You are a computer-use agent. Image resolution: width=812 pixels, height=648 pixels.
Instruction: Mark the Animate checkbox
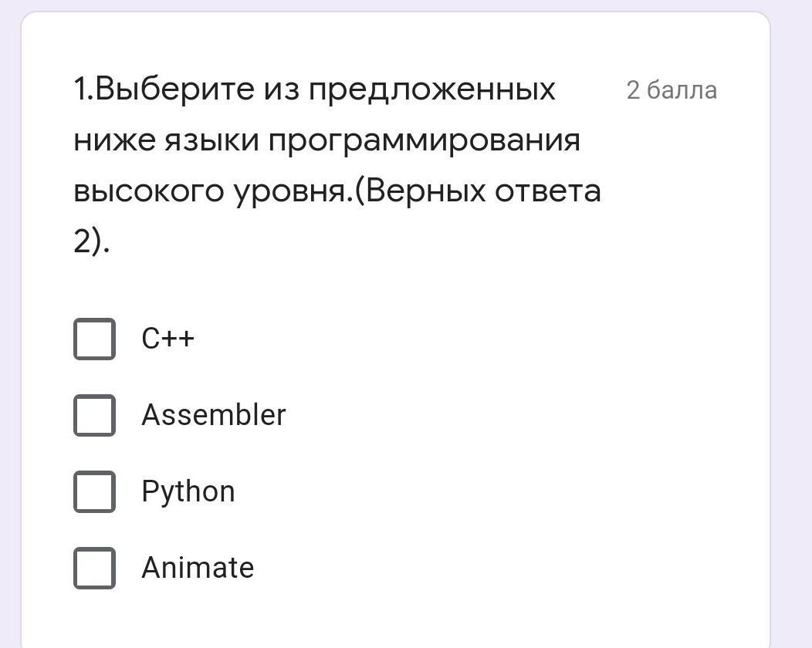coord(94,568)
